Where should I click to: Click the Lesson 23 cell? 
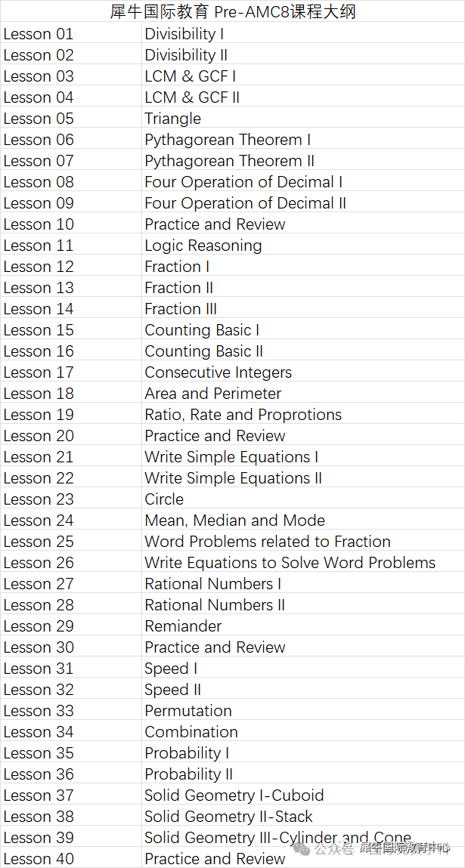(70, 499)
